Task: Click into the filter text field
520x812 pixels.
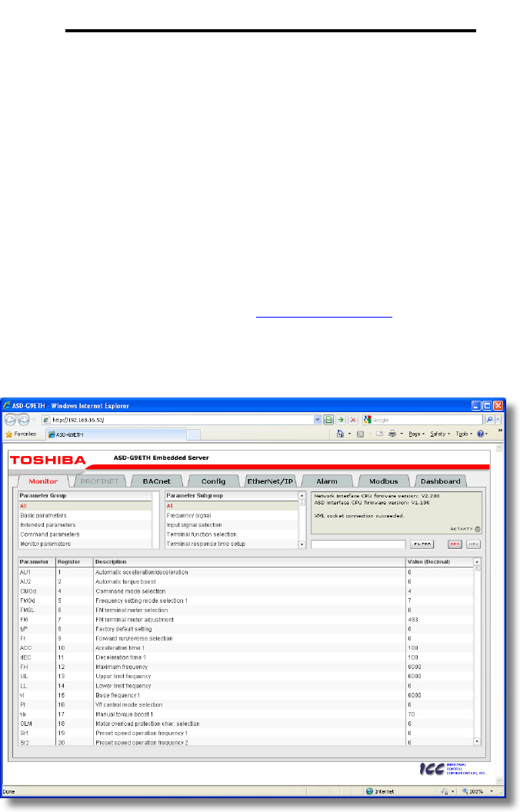Action: tap(358, 544)
